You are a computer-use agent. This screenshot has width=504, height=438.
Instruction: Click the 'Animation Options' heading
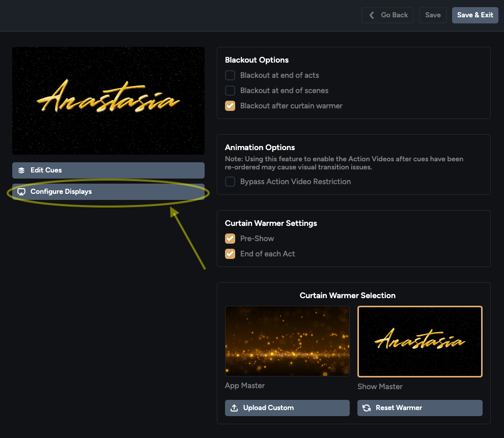tap(260, 148)
